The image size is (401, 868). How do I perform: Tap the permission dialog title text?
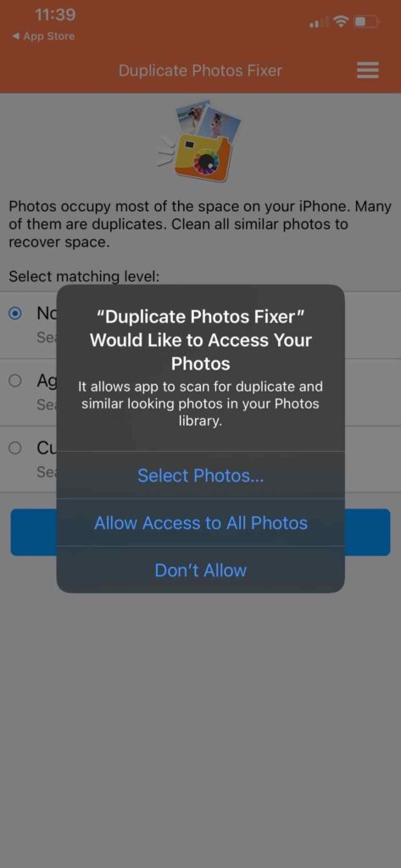200,341
